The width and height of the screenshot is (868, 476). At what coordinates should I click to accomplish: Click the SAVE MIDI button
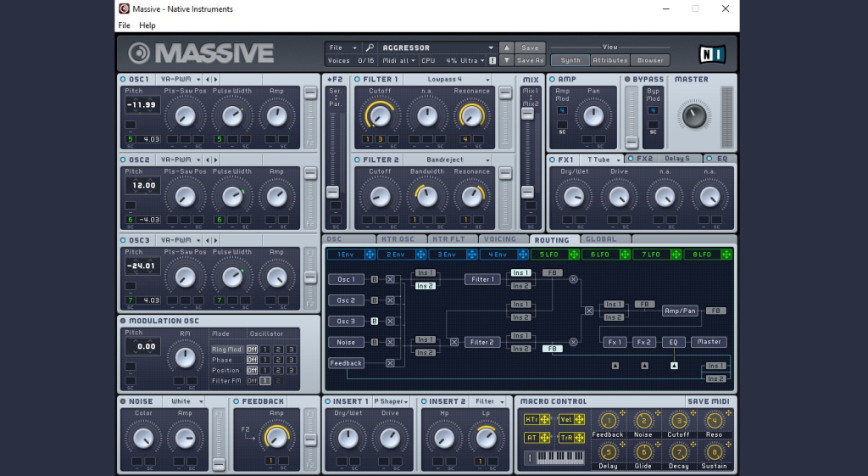click(708, 401)
